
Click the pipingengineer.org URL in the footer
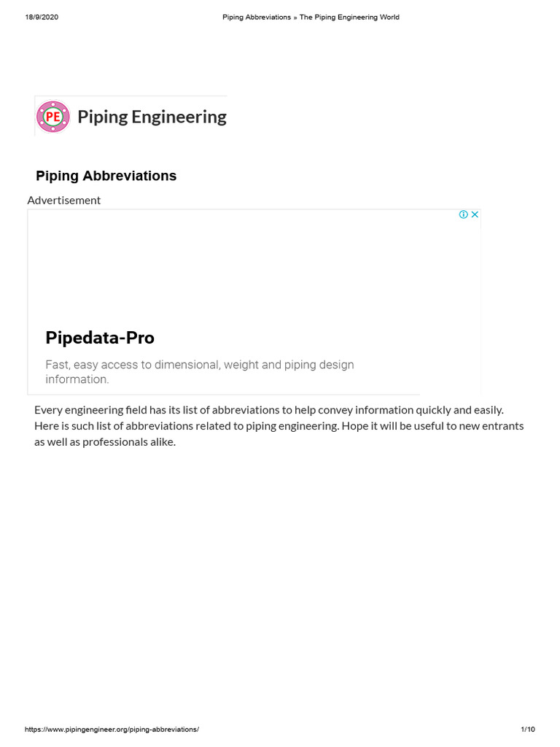(x=112, y=729)
